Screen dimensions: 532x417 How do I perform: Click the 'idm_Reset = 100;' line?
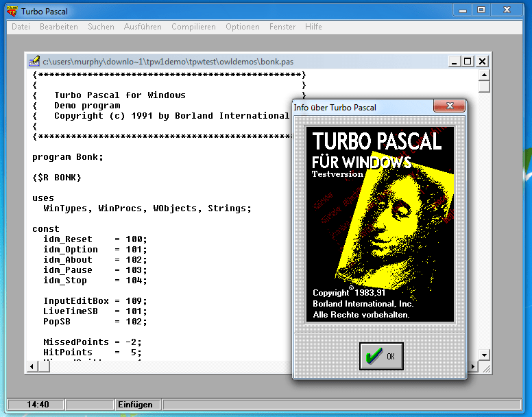(x=95, y=239)
